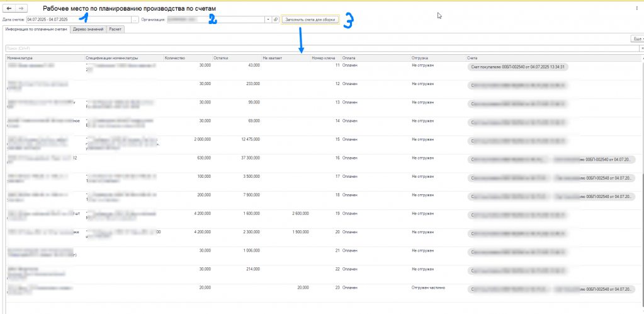
Task: Select the Остатки cell 12 475,000
Action: (251, 139)
